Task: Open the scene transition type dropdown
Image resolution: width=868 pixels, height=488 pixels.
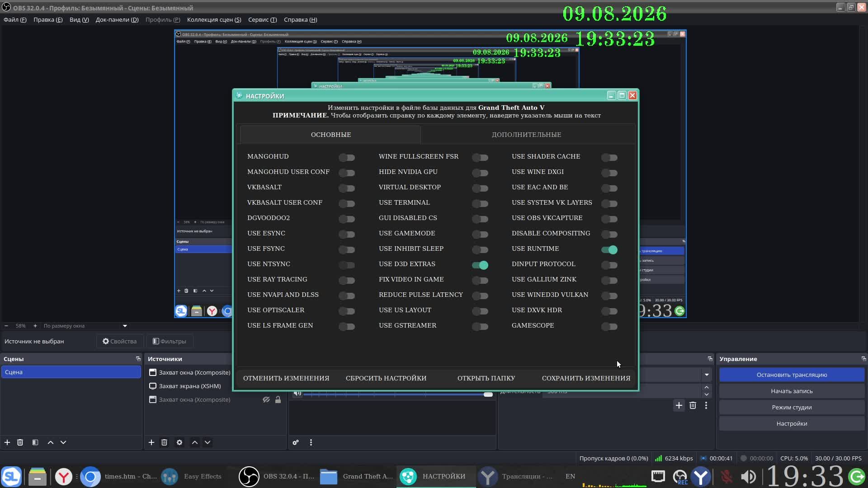Action: tap(707, 375)
